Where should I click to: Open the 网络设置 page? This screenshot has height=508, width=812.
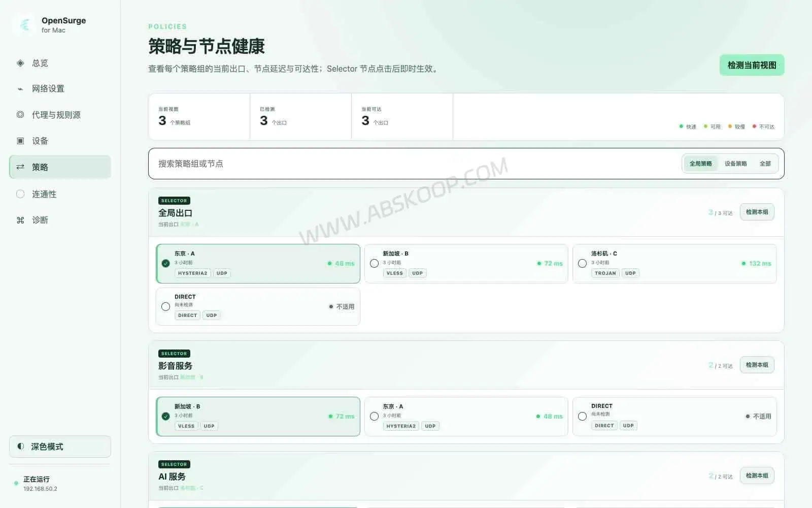click(60, 89)
